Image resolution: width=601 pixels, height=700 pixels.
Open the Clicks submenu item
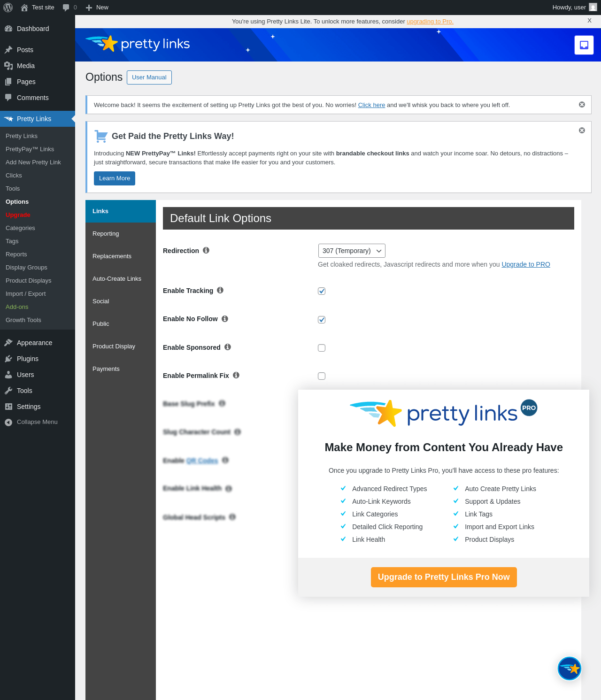coord(38,176)
